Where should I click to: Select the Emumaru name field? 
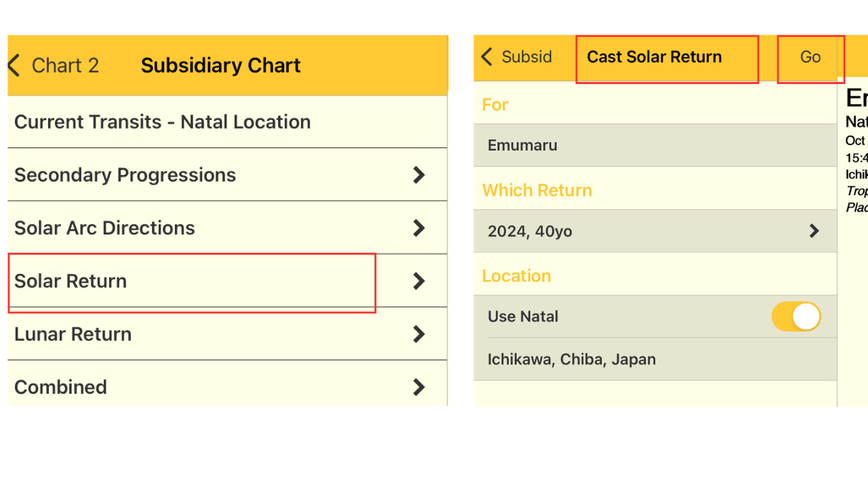click(x=522, y=146)
